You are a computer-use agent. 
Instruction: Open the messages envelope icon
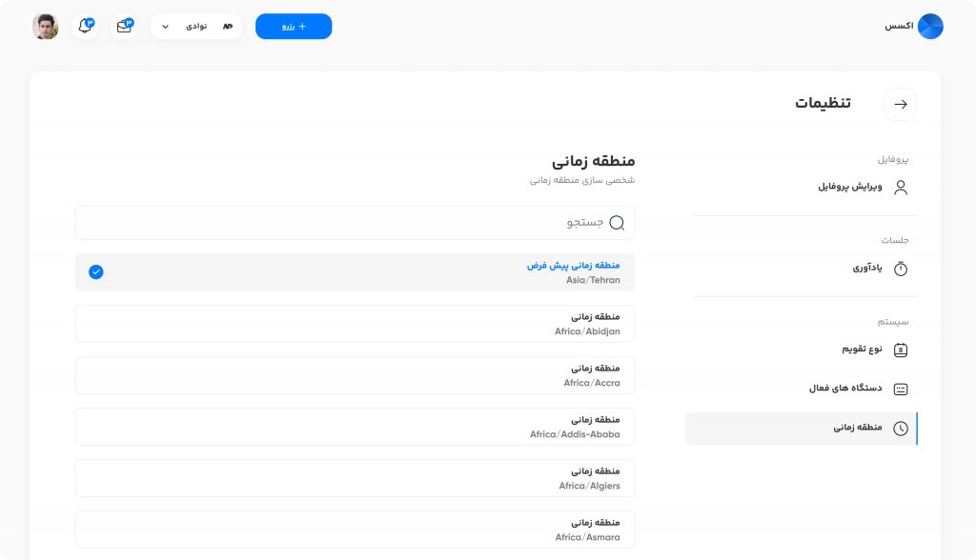124,26
